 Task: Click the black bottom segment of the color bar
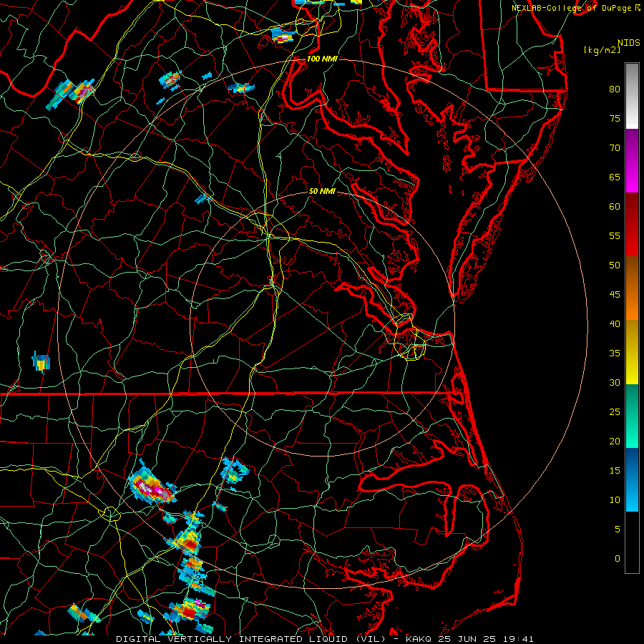[632, 542]
